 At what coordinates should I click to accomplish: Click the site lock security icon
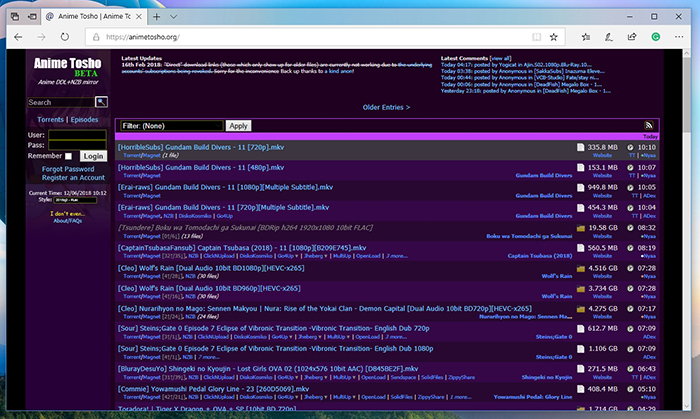point(96,37)
